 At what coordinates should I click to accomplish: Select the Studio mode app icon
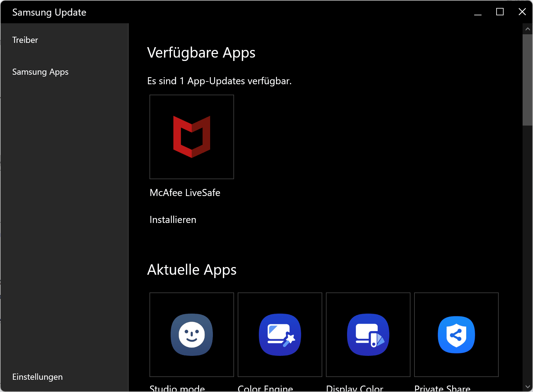click(x=192, y=335)
